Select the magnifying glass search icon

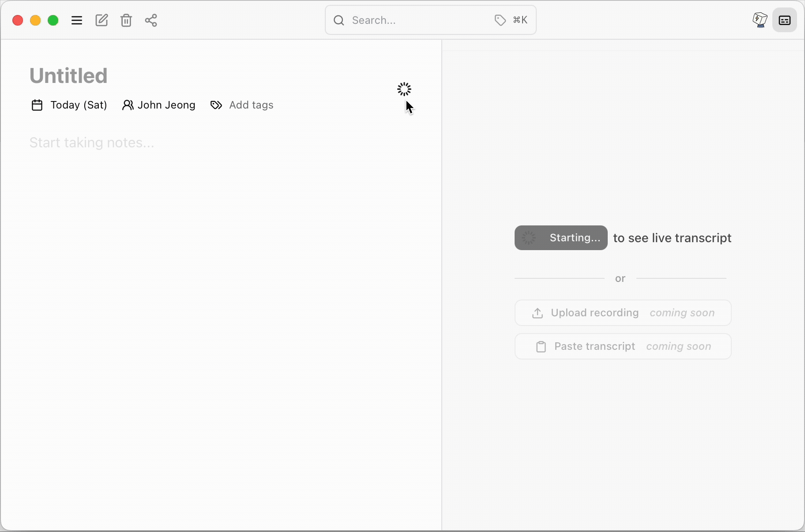[x=339, y=20]
